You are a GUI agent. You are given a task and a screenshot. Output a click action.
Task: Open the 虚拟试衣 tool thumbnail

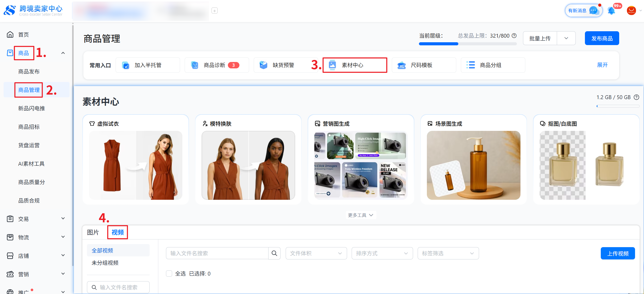coord(136,165)
